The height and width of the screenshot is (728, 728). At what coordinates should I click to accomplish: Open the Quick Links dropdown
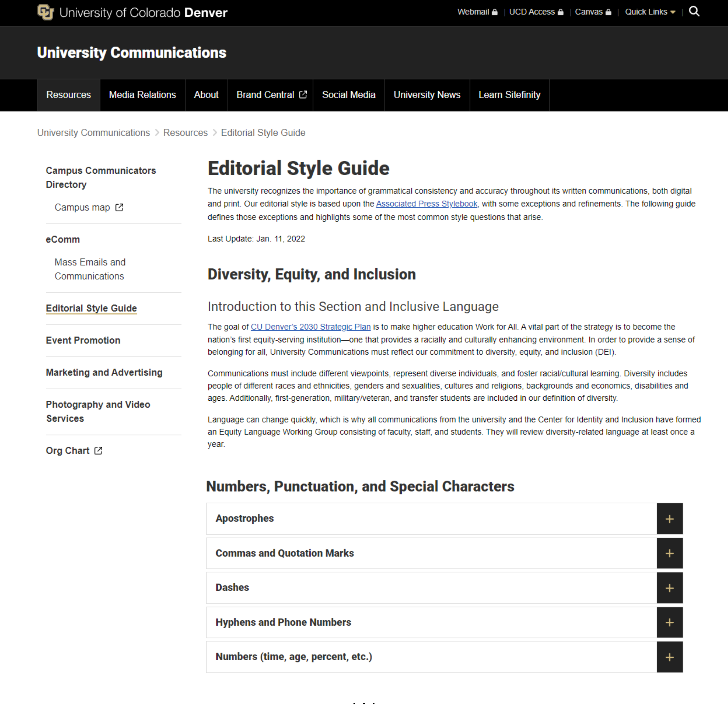pos(650,12)
